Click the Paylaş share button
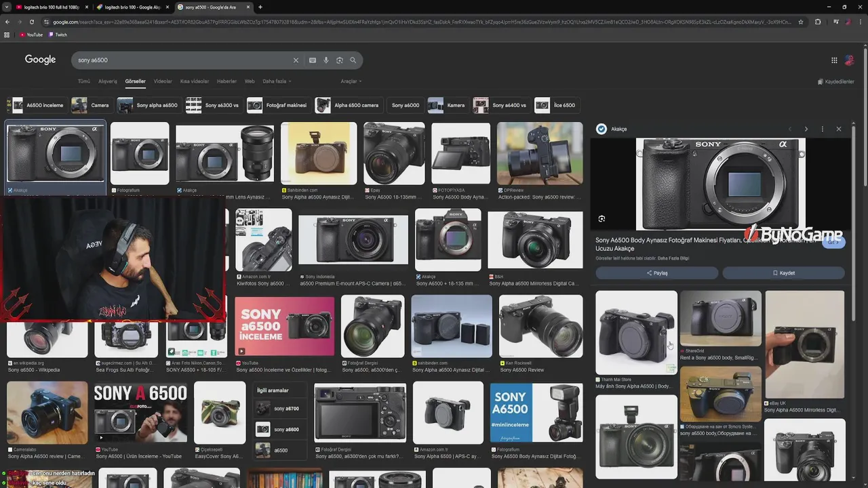868x488 pixels. click(656, 273)
